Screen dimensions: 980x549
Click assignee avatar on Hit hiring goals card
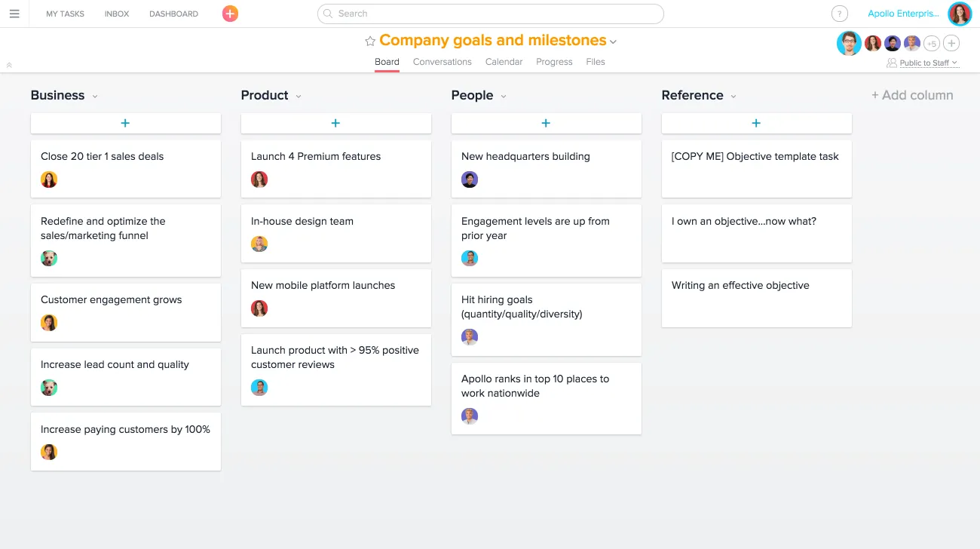pyautogui.click(x=470, y=337)
